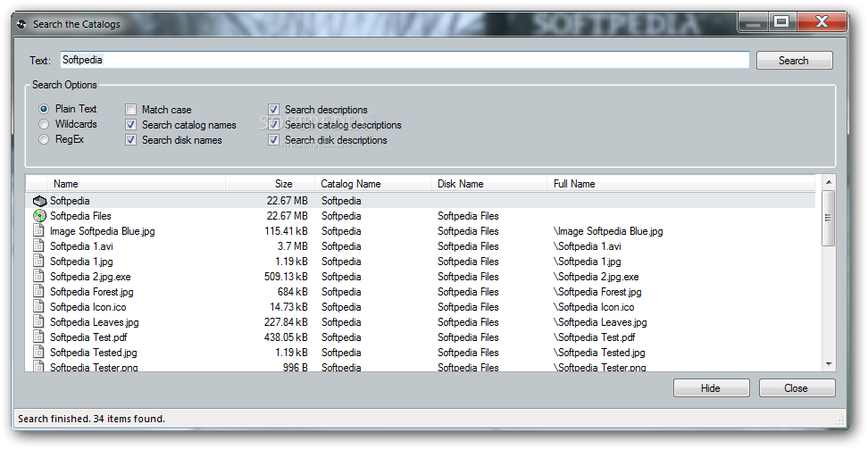
Task: Click the Close button at bottom
Action: click(x=797, y=388)
